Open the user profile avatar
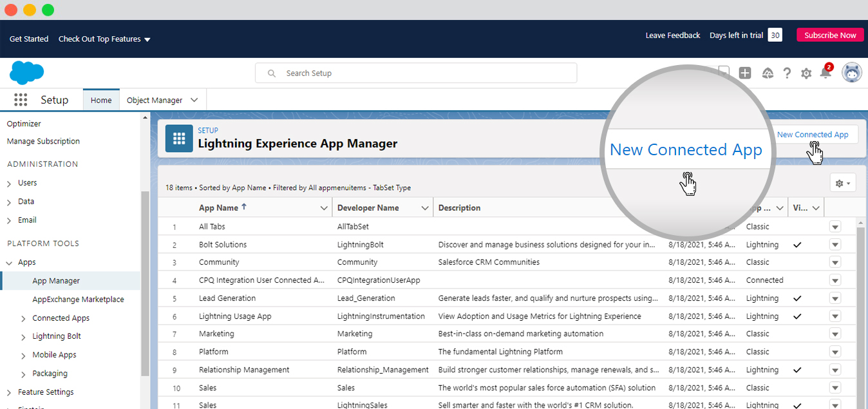The height and width of the screenshot is (409, 868). point(852,73)
